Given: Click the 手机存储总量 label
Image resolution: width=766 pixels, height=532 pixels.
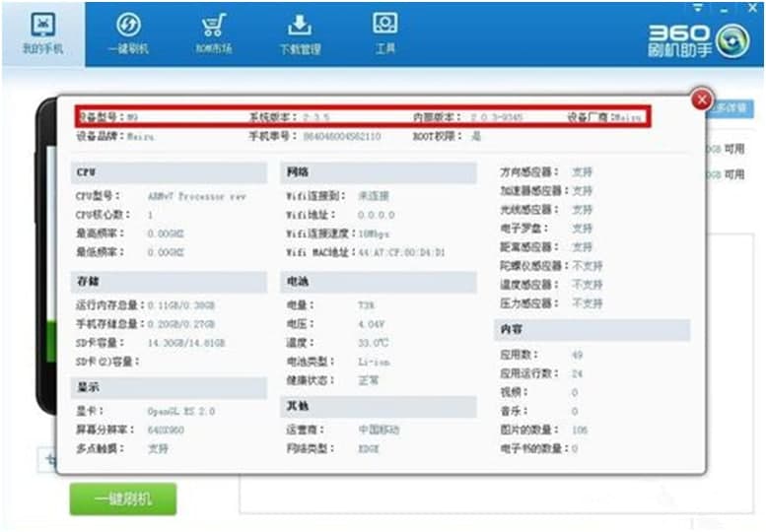Looking at the screenshot, I should tap(109, 324).
